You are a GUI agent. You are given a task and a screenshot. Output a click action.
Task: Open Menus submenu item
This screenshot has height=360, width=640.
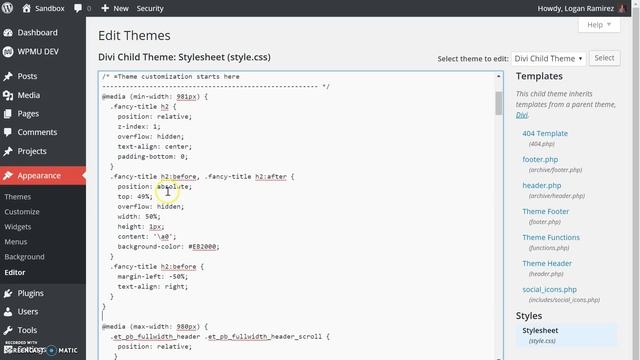point(16,242)
